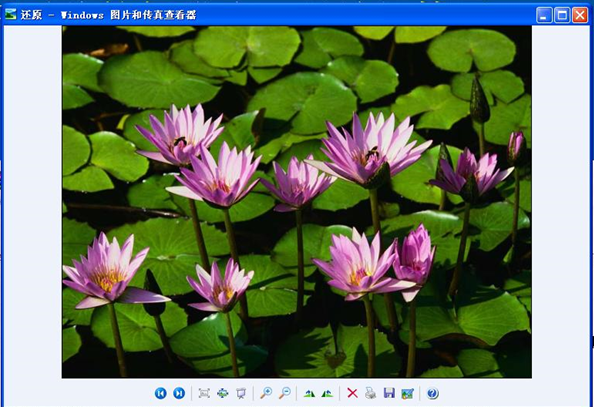Go to the next image
Viewport: 594px width, 407px height.
tap(179, 393)
